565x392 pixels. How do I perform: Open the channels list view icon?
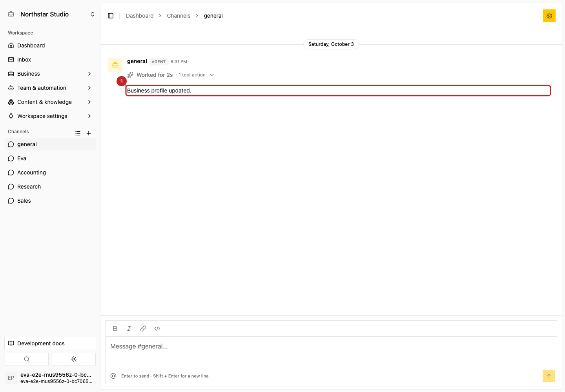pyautogui.click(x=78, y=133)
